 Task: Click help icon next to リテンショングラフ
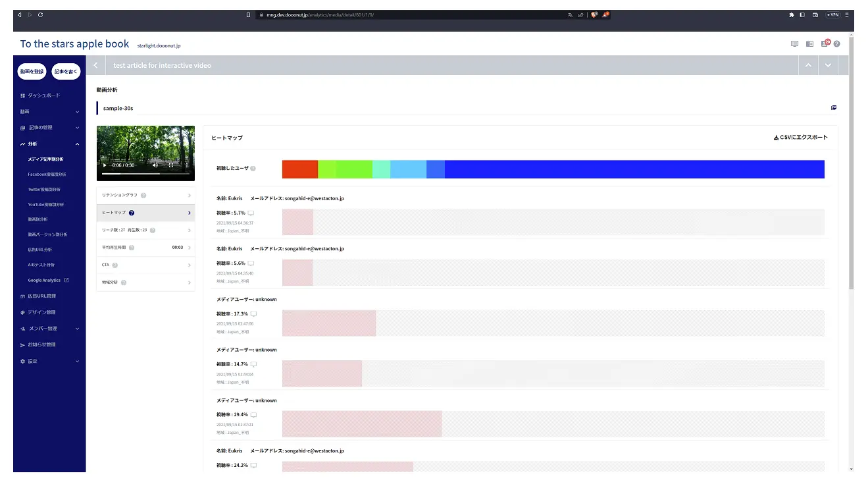click(143, 196)
